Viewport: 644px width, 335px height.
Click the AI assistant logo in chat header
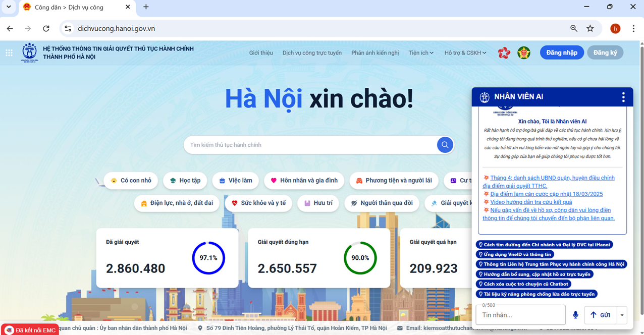tap(485, 97)
